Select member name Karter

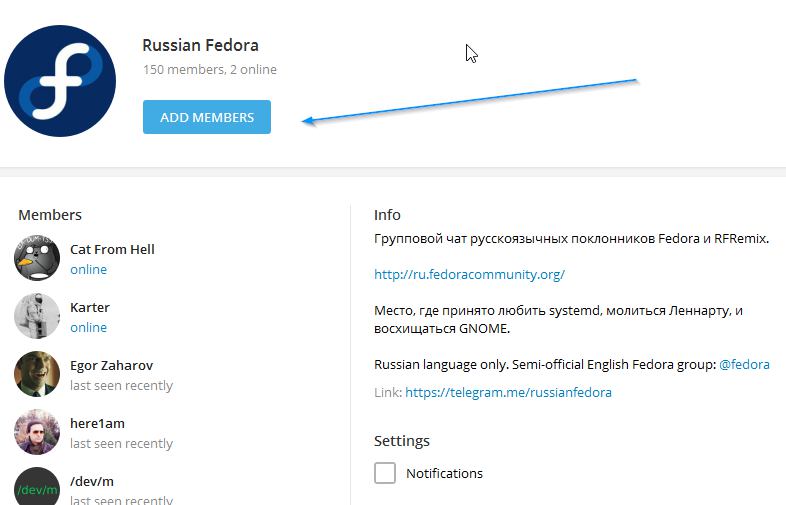coord(90,307)
